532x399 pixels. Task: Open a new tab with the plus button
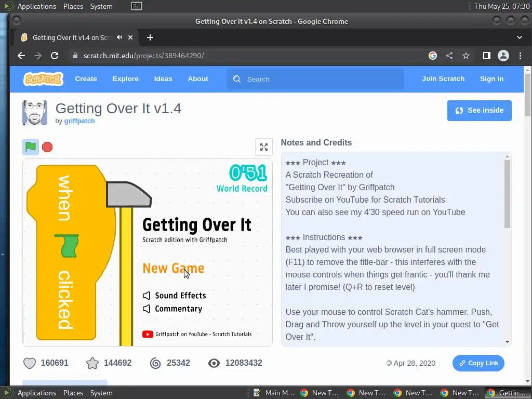pos(150,37)
